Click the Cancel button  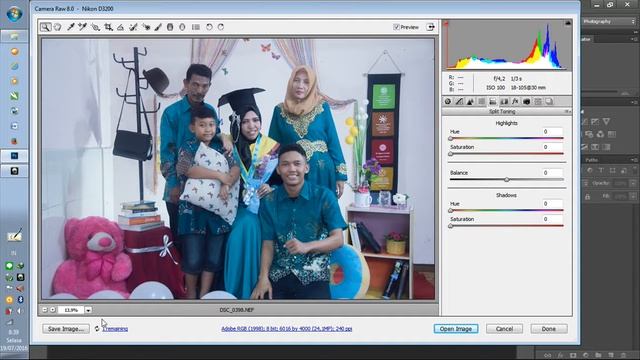coord(504,329)
